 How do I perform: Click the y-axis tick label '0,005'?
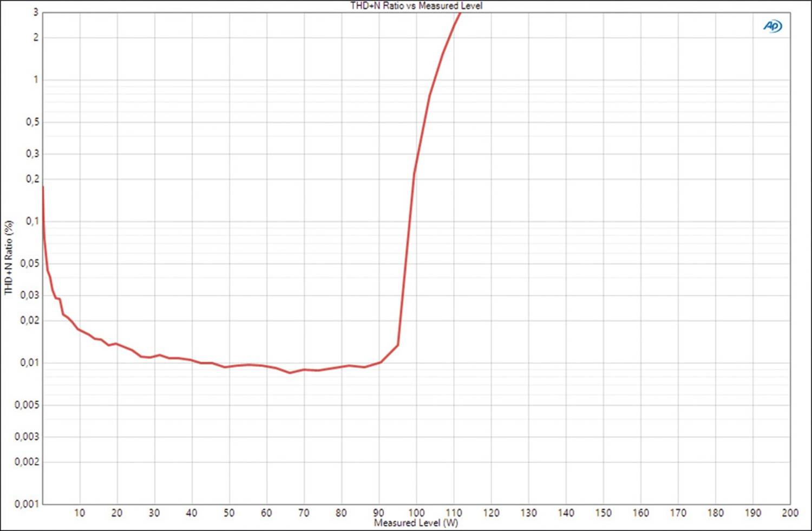[27, 405]
